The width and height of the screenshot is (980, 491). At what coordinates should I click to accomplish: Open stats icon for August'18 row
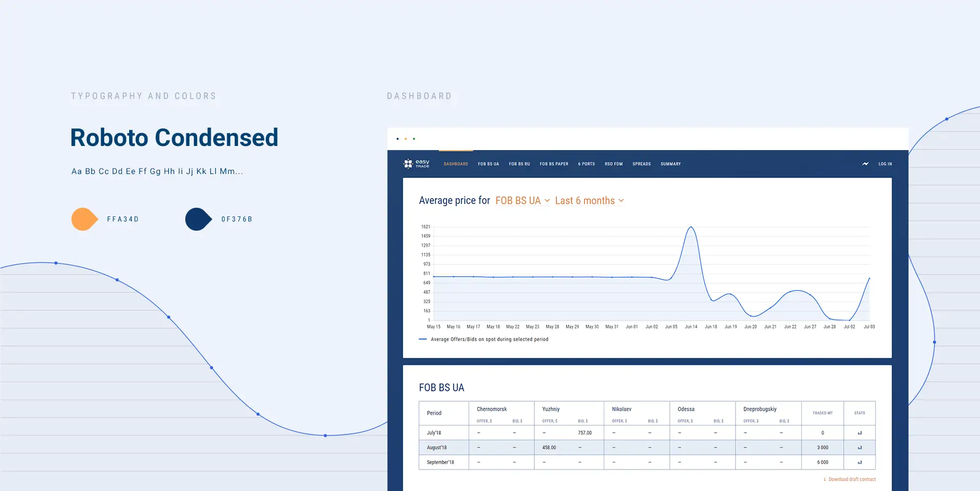pyautogui.click(x=860, y=448)
